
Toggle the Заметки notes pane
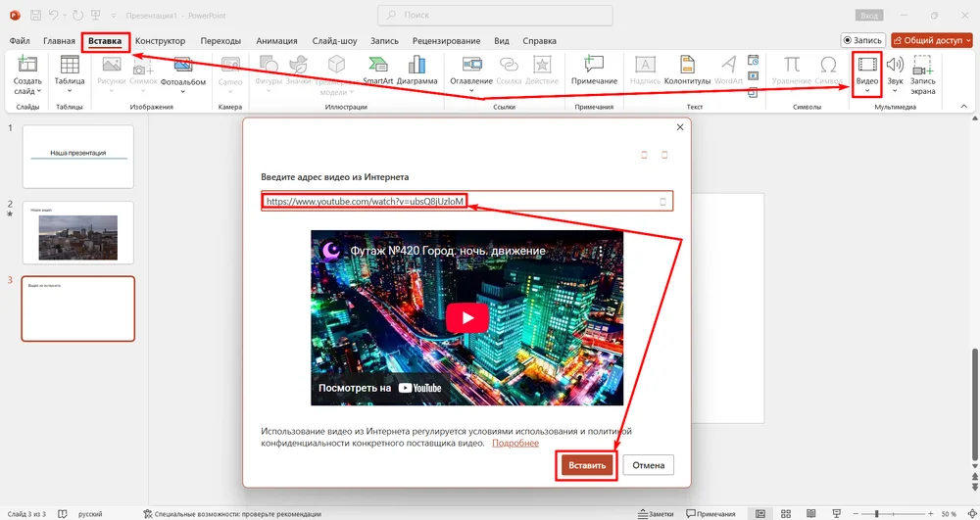click(x=656, y=513)
